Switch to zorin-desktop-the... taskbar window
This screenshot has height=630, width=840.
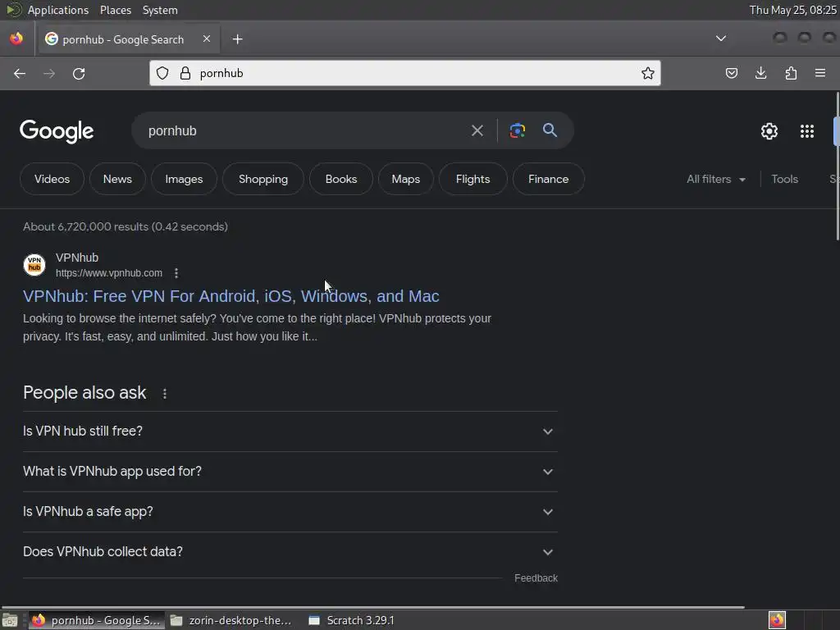232,620
